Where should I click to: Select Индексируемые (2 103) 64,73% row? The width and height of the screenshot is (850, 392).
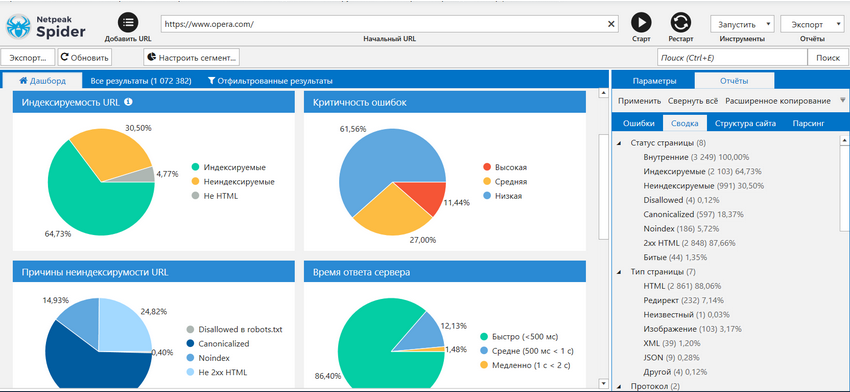coord(703,171)
